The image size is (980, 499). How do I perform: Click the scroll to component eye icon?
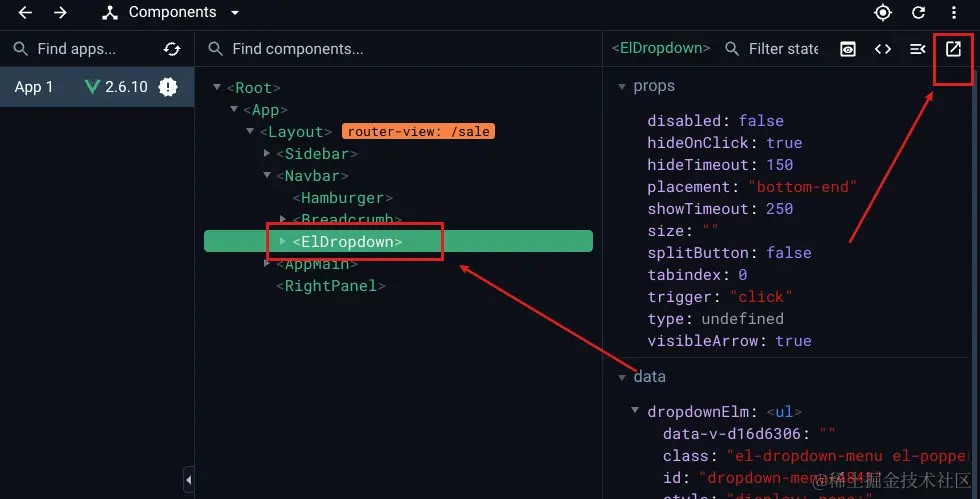tap(848, 49)
